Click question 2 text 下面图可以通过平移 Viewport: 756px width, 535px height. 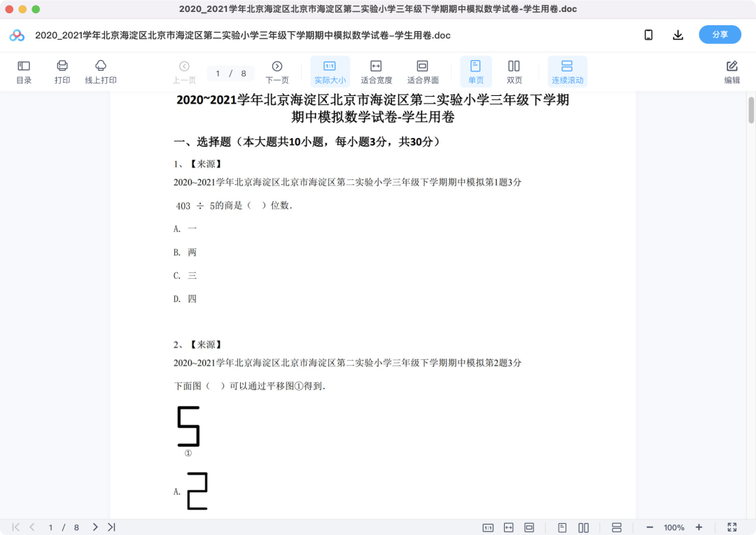pyautogui.click(x=249, y=386)
